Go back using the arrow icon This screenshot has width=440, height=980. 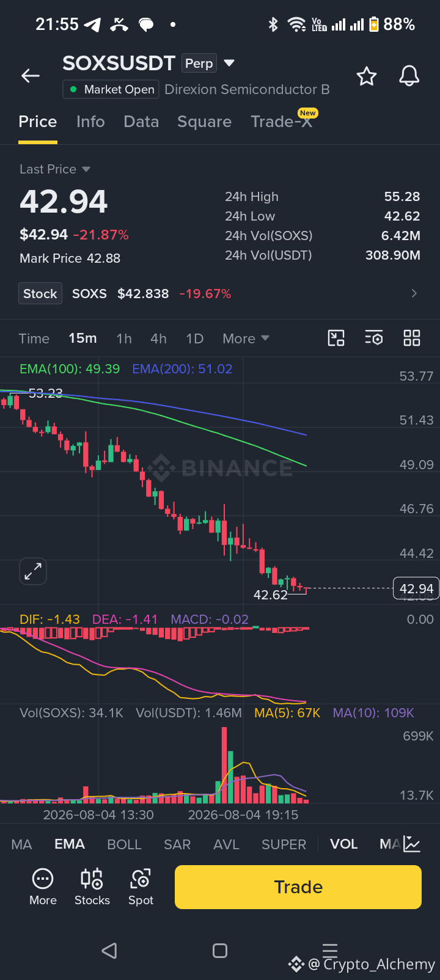tap(30, 76)
